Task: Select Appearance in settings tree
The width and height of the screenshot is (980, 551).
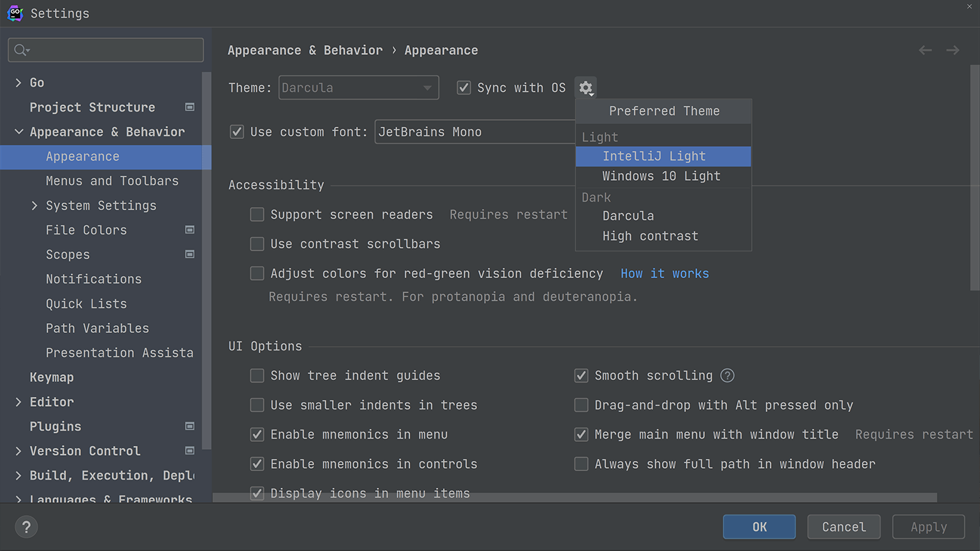Action: point(106,157)
